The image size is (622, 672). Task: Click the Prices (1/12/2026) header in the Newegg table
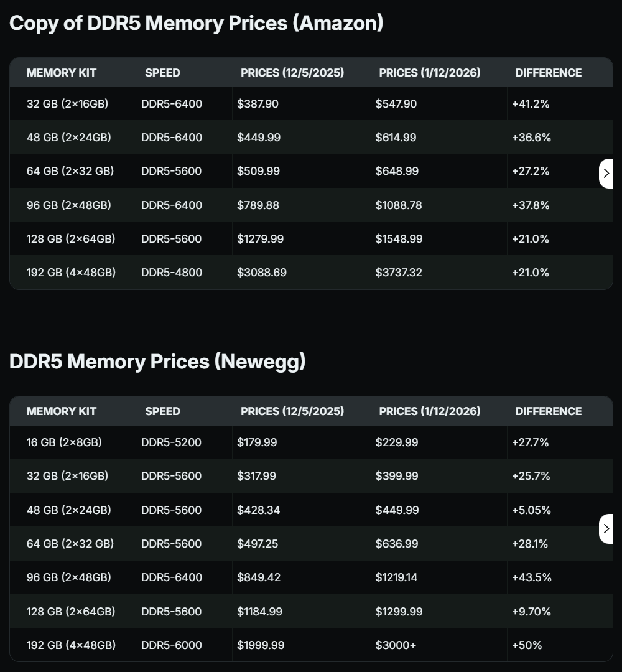point(430,411)
